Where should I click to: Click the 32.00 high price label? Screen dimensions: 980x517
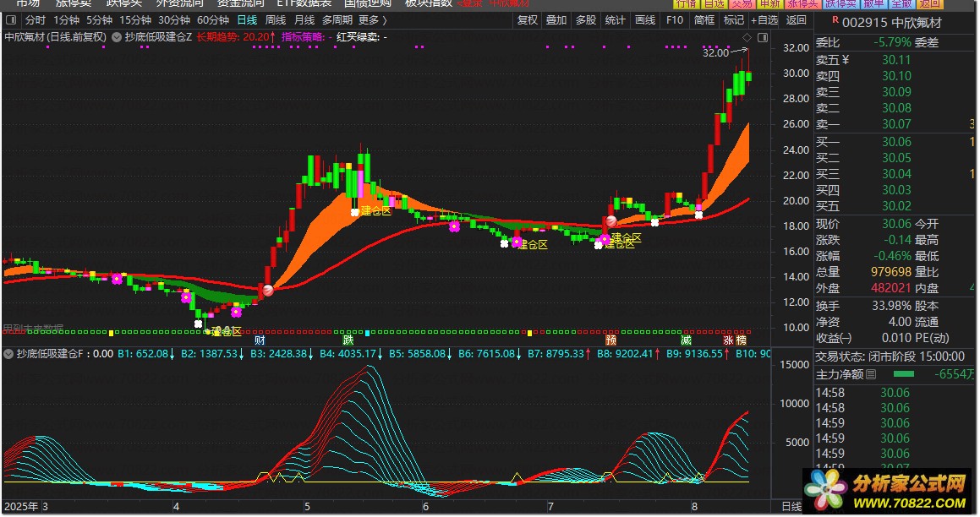pyautogui.click(x=715, y=53)
